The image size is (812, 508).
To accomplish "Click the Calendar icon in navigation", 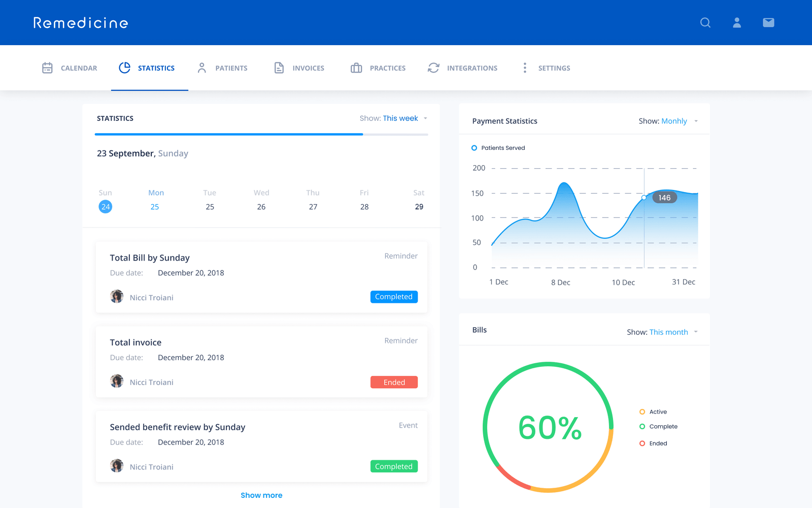I will coord(47,68).
